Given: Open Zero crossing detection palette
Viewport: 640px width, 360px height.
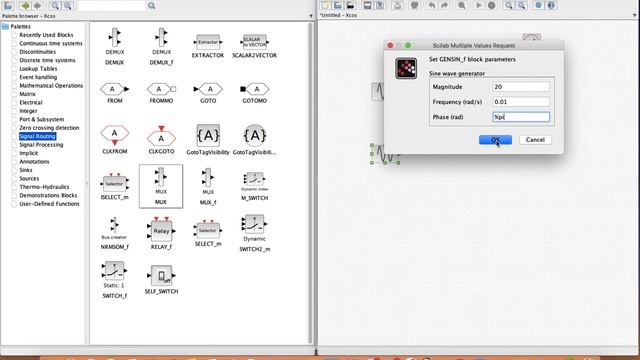Looking at the screenshot, I should click(49, 128).
